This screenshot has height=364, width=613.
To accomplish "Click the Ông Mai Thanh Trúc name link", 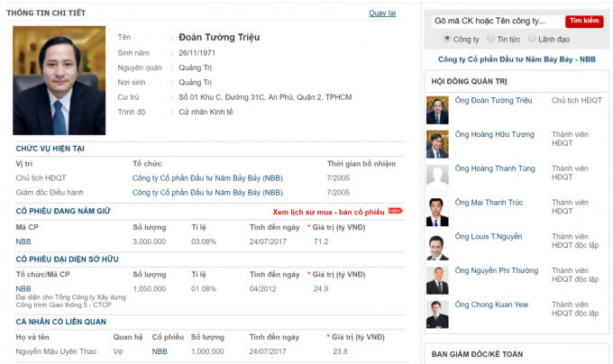I will click(489, 202).
